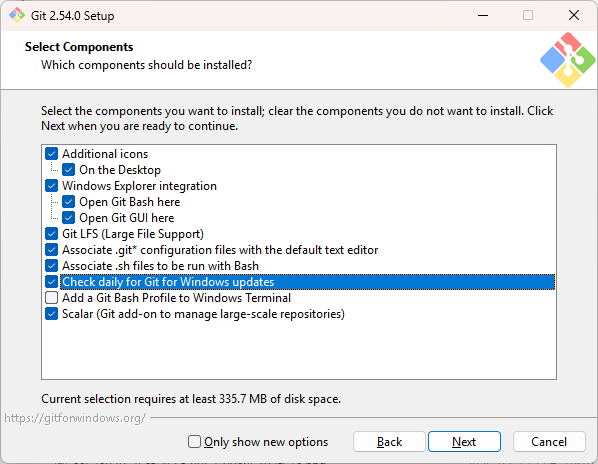Click the Back button

tap(389, 442)
